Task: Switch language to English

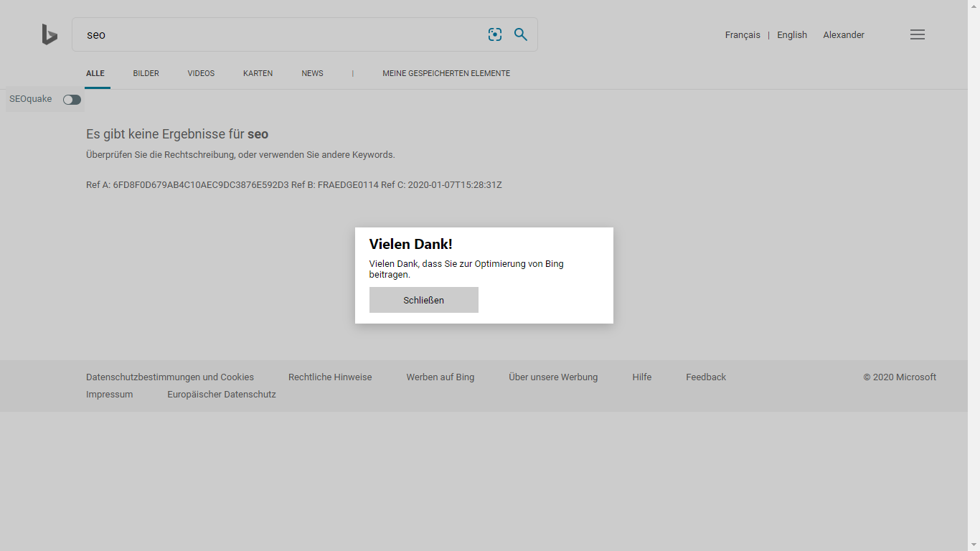Action: [x=792, y=35]
